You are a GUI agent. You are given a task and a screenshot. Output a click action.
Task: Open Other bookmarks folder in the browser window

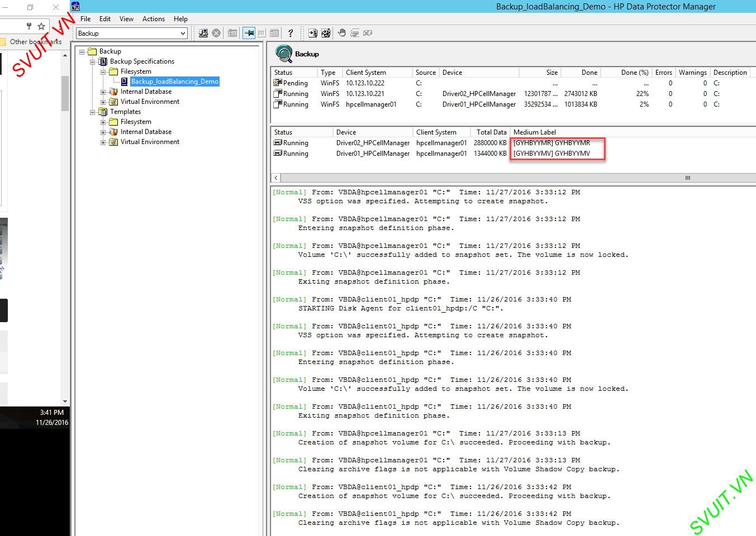coord(31,42)
